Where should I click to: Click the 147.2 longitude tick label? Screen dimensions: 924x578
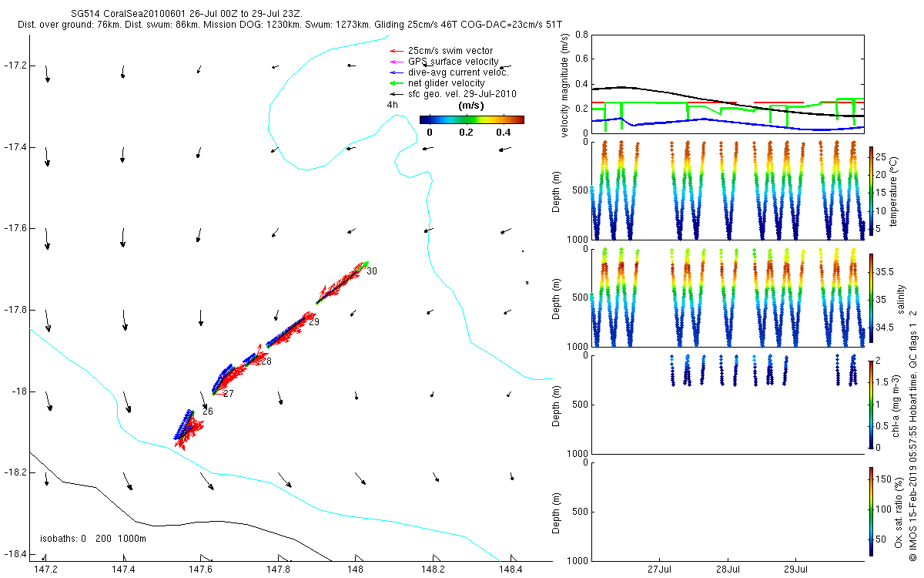46,570
